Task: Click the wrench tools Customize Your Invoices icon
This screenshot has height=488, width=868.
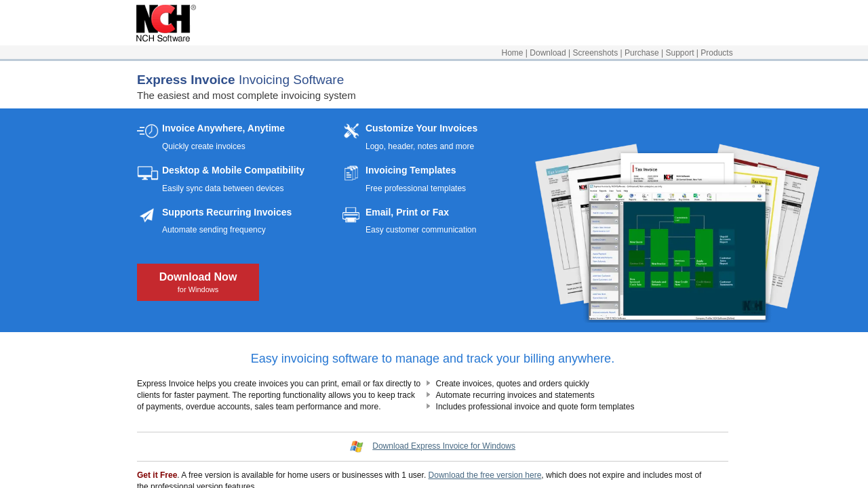Action: (x=351, y=131)
